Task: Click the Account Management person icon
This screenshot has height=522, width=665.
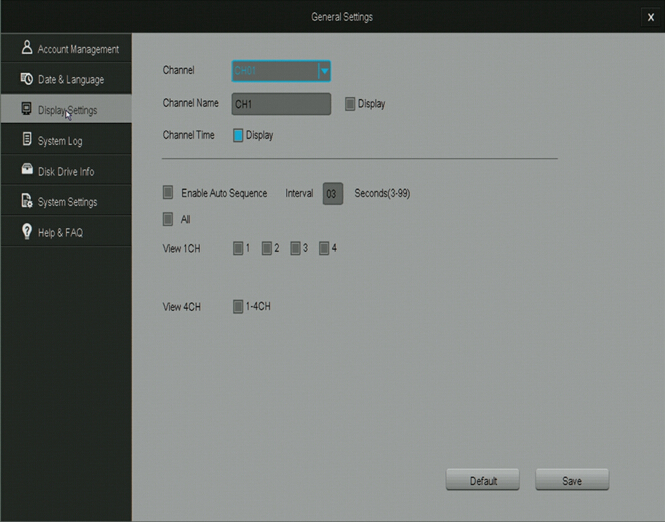Action: tap(27, 47)
